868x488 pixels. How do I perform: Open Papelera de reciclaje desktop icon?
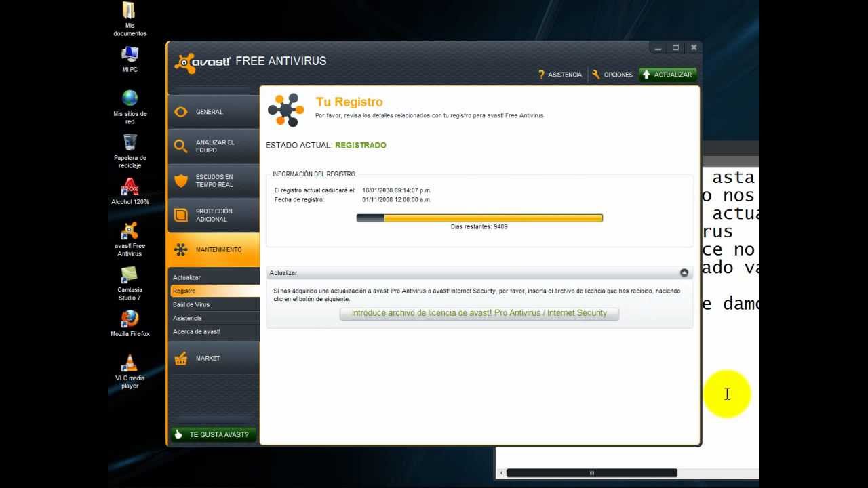point(130,150)
